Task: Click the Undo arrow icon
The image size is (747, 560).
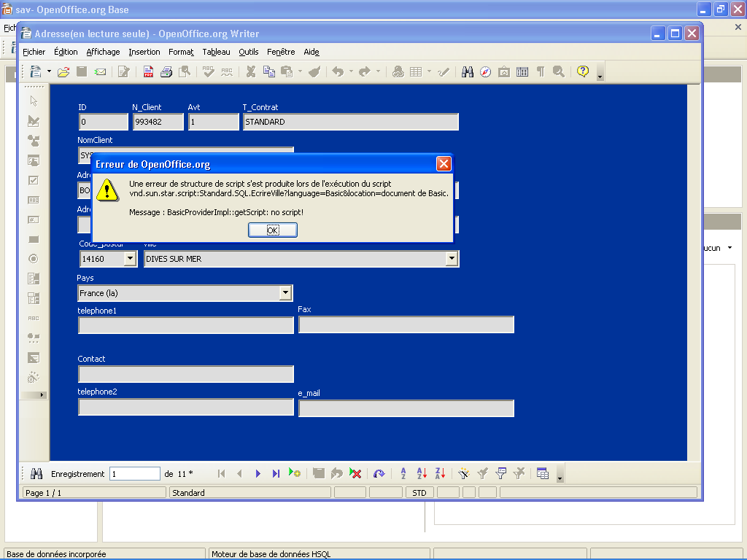Action: click(x=338, y=71)
